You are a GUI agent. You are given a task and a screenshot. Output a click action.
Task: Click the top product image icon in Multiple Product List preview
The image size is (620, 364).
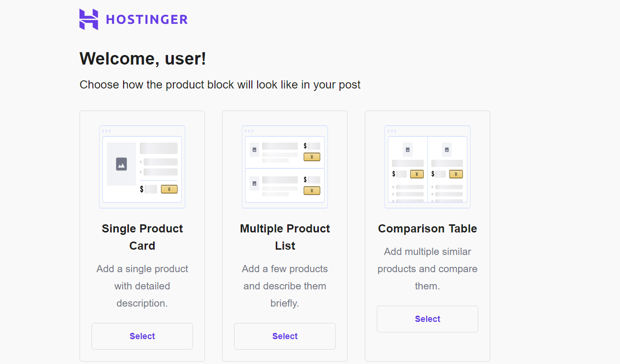click(256, 149)
